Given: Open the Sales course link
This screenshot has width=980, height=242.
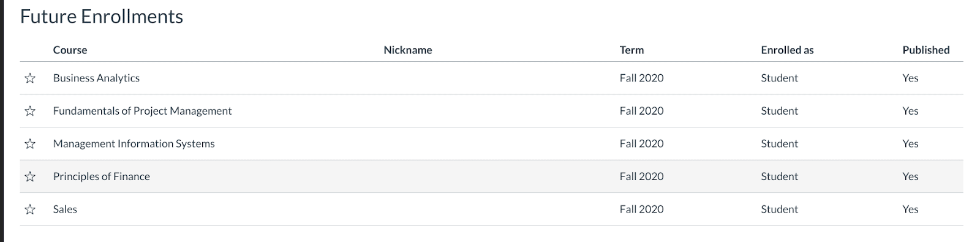Looking at the screenshot, I should point(65,209).
